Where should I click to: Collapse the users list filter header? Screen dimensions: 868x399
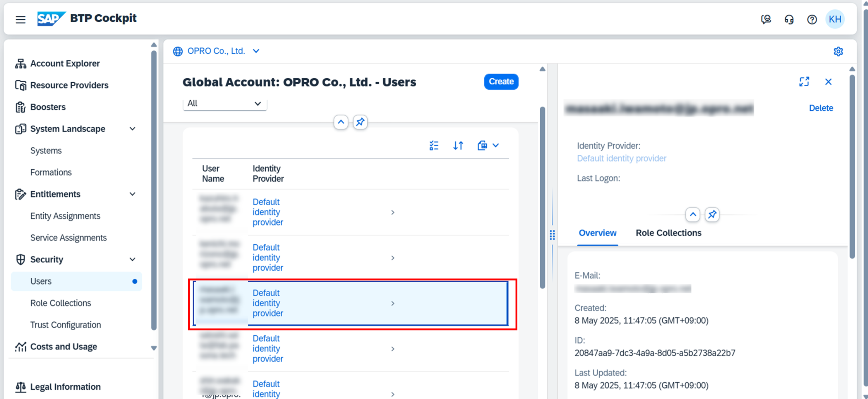[341, 122]
